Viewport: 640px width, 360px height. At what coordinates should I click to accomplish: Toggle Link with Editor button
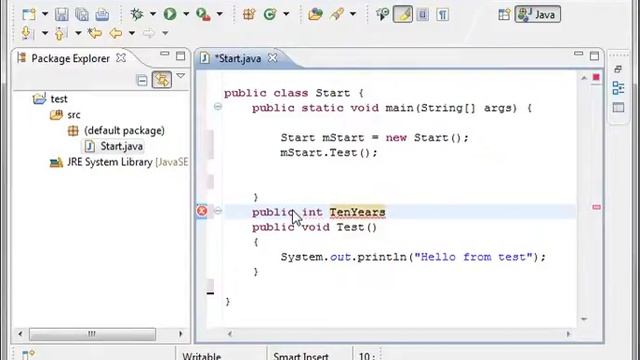162,80
